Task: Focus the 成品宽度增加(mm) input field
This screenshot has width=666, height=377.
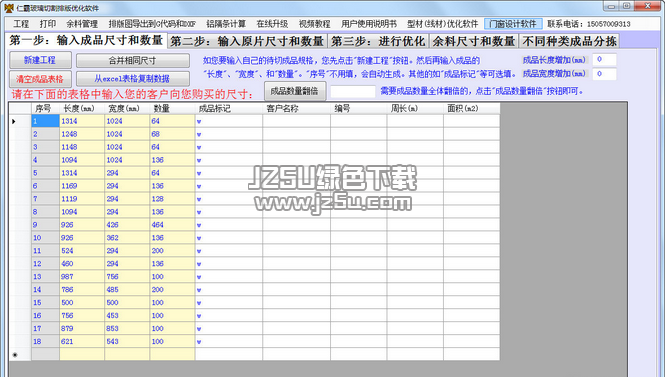Action: click(604, 74)
